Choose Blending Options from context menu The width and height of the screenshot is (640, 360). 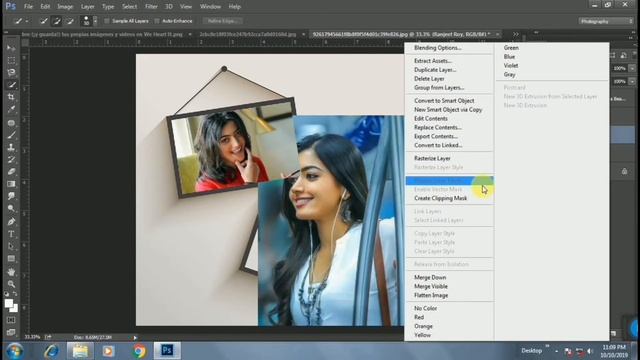(x=438, y=48)
